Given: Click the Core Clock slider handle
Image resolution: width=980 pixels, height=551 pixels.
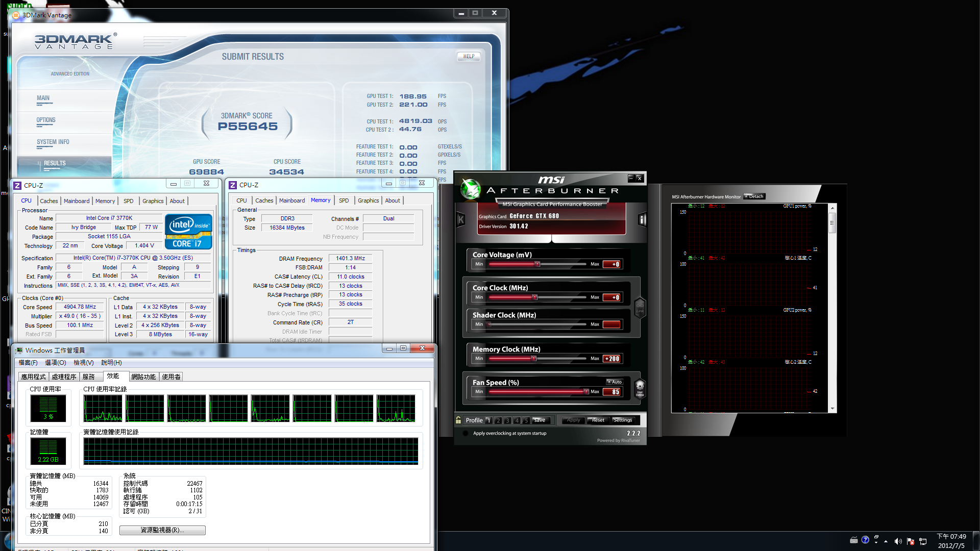Looking at the screenshot, I should pos(535,297).
